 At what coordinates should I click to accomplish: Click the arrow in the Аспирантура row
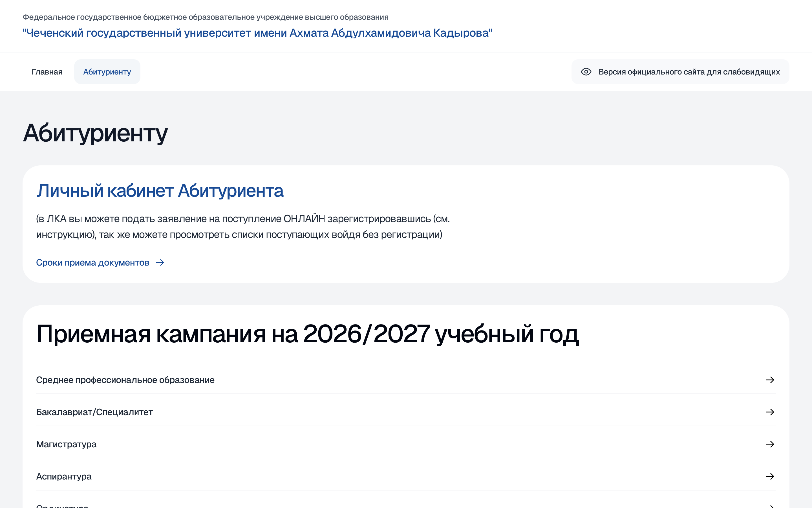(x=770, y=476)
